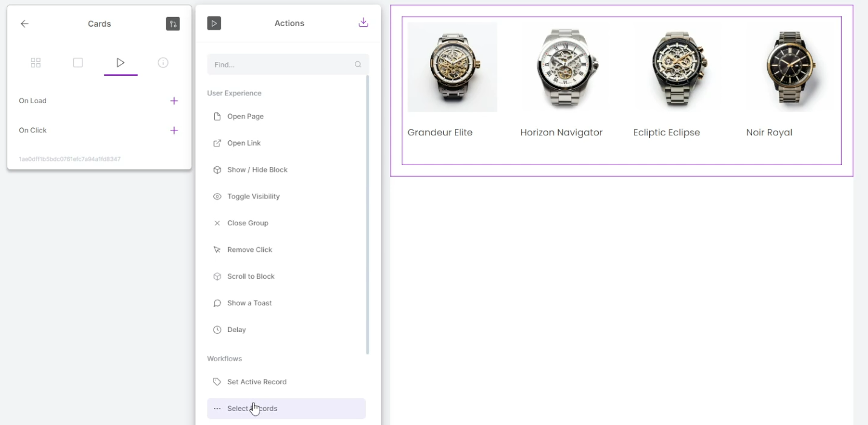
Task: Select Show / Hide Block action
Action: click(286, 170)
